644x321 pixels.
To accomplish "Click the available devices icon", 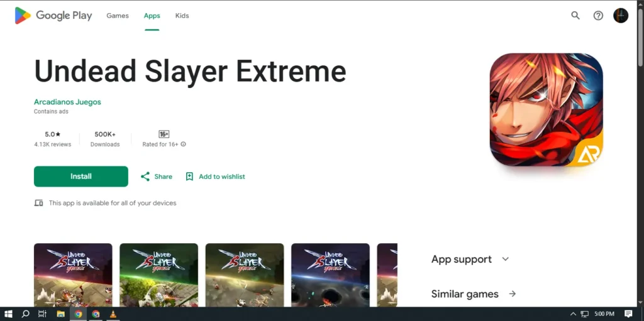I will pos(38,203).
